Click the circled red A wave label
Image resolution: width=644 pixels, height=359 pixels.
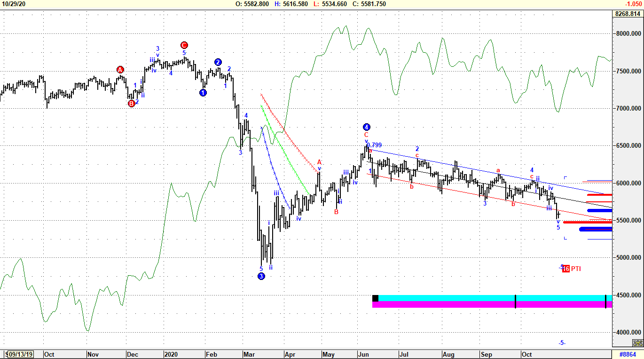120,70
